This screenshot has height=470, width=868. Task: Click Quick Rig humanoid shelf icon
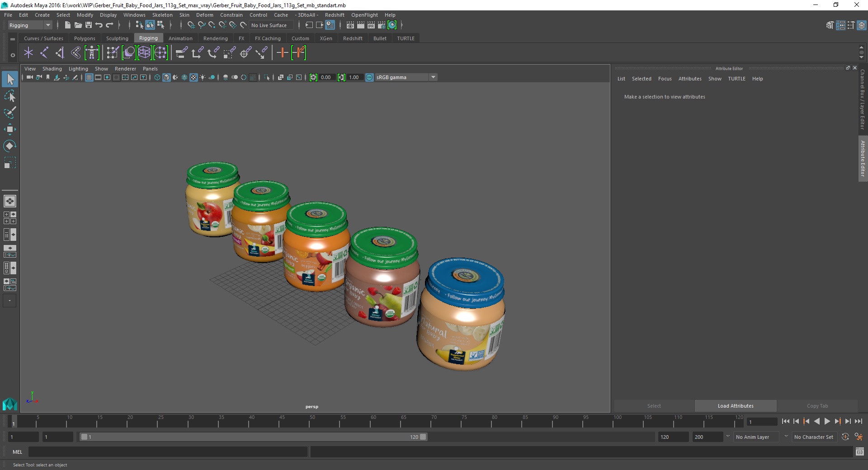click(x=92, y=53)
